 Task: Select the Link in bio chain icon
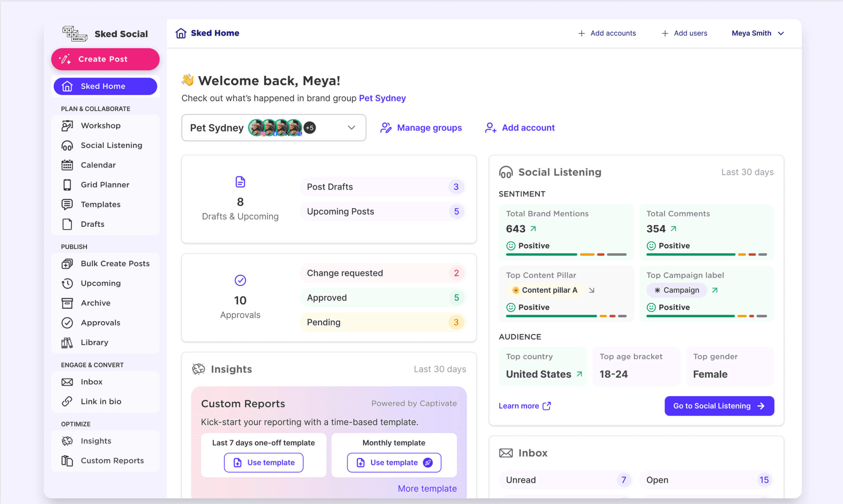(x=67, y=402)
